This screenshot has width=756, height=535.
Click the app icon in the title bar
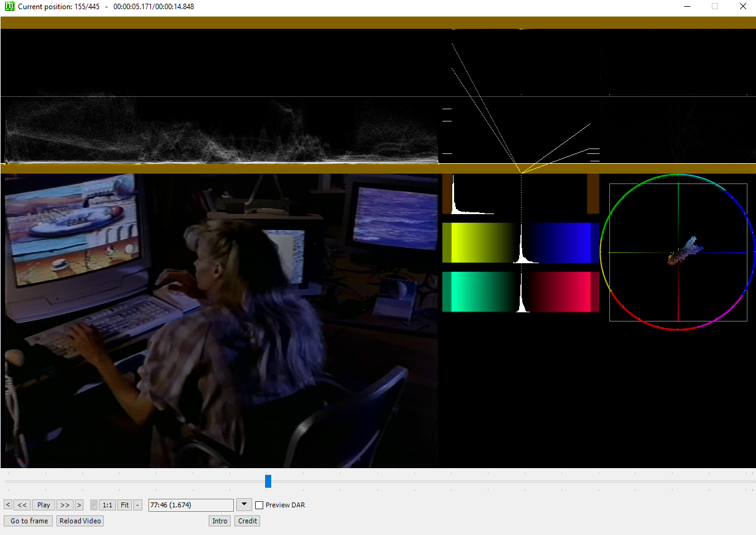(x=9, y=6)
